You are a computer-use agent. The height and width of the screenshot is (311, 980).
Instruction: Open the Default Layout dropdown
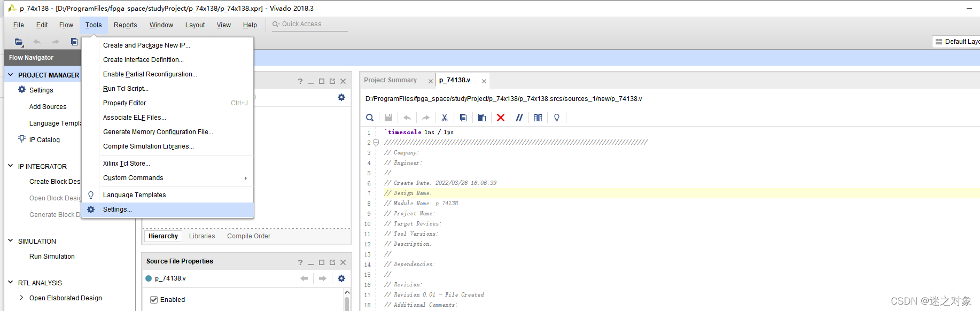tap(956, 42)
